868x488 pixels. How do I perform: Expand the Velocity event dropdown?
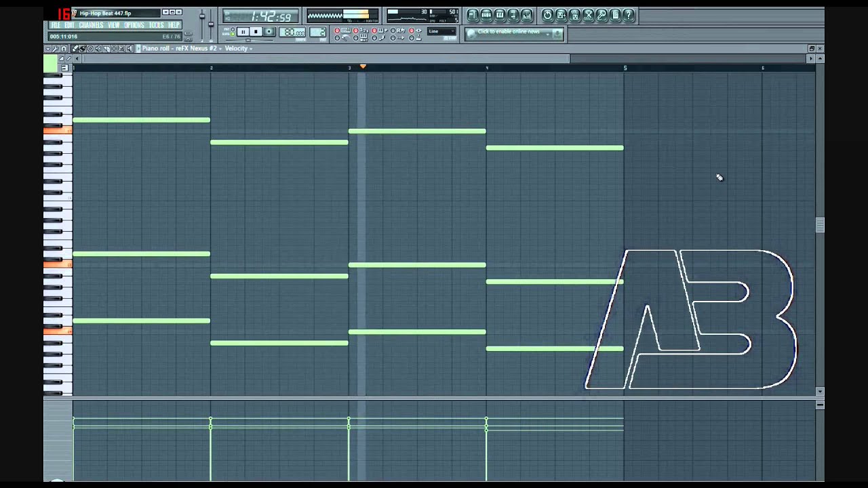[x=250, y=49]
